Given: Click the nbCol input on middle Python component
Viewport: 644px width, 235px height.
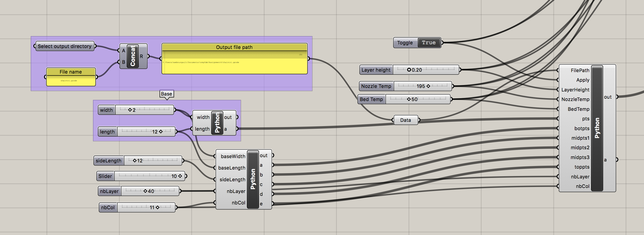Looking at the screenshot, I should pos(239,203).
